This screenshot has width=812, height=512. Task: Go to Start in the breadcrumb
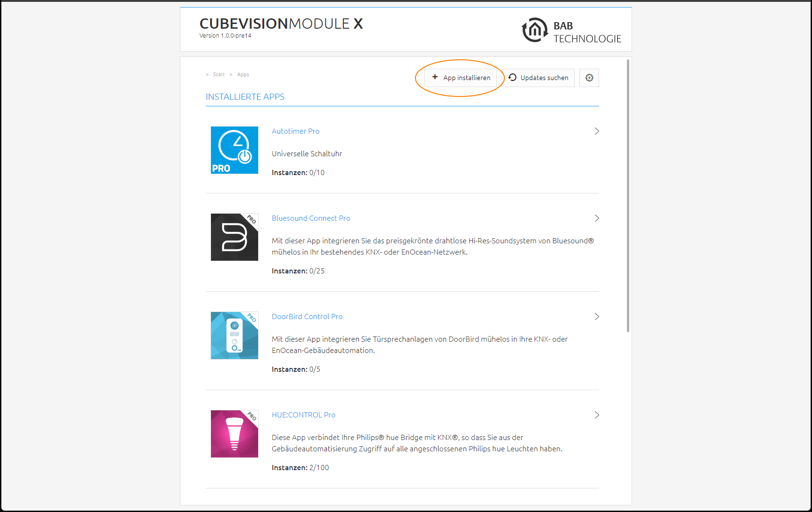pyautogui.click(x=219, y=74)
